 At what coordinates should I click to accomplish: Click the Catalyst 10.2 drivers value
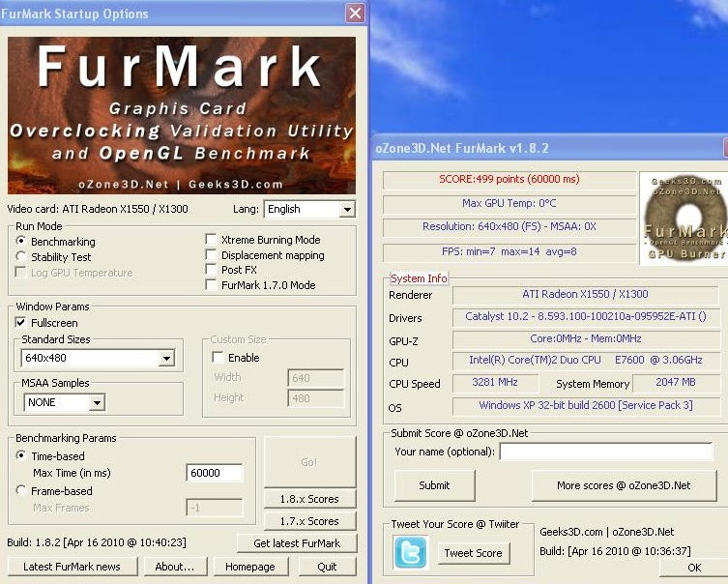(585, 316)
